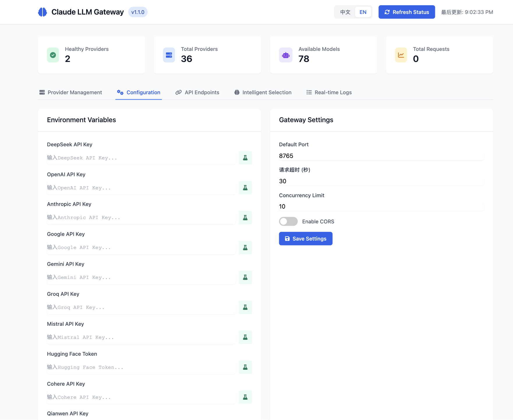Click the flask test icon for DeepSeek API Key
513x420 pixels.
(x=245, y=158)
